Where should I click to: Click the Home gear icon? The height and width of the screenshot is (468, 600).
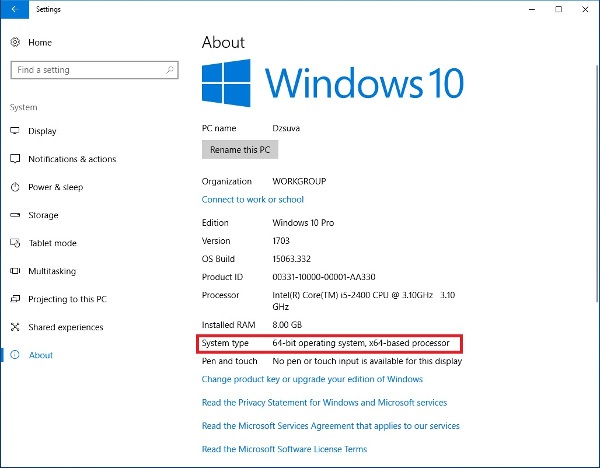click(x=15, y=42)
